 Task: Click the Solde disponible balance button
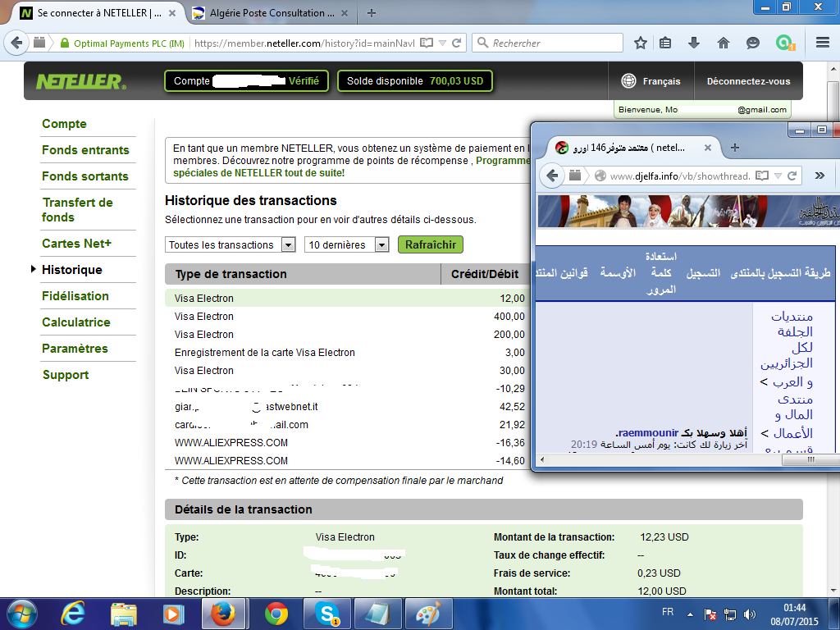[415, 81]
